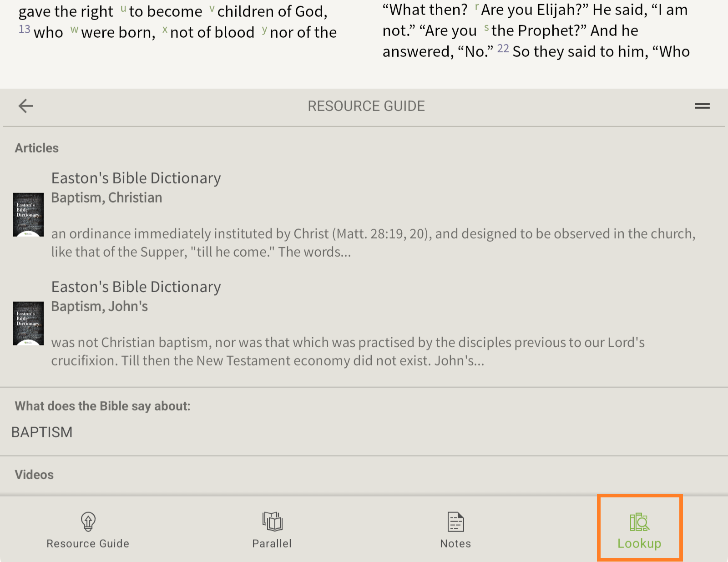Switch to the Parallel books tab
Viewport: 728px width, 562px height.
point(272,529)
